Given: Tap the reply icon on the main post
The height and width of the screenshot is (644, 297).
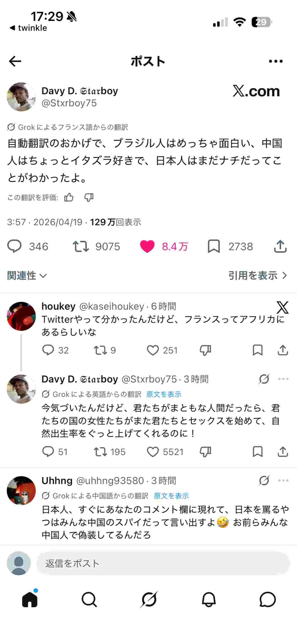Looking at the screenshot, I should [x=14, y=246].
